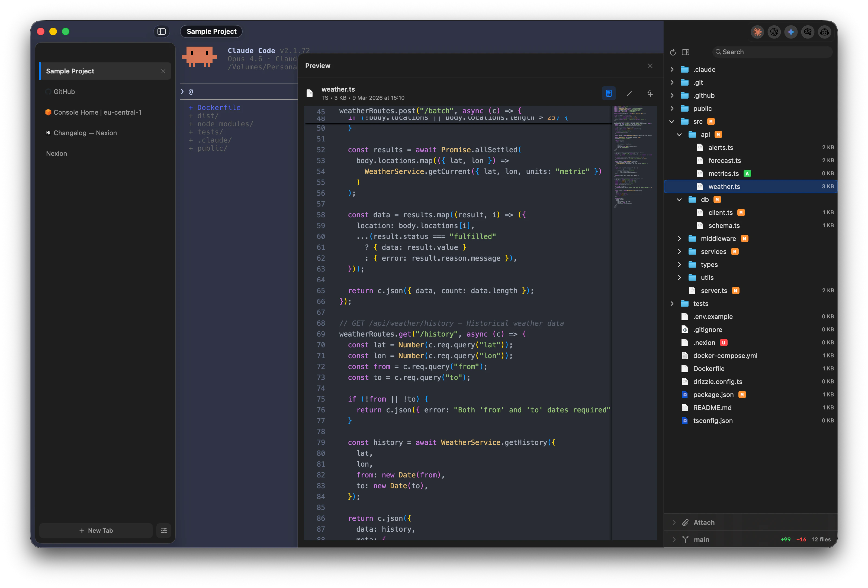Viewport: 868px width, 588px height.
Task: Click the magnifier icon in Search
Action: click(x=718, y=52)
